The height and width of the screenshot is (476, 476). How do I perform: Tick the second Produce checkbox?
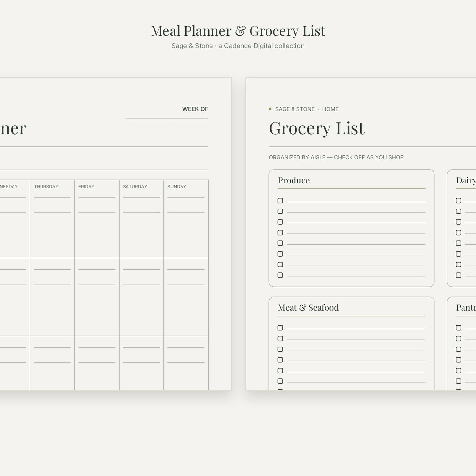coord(280,211)
